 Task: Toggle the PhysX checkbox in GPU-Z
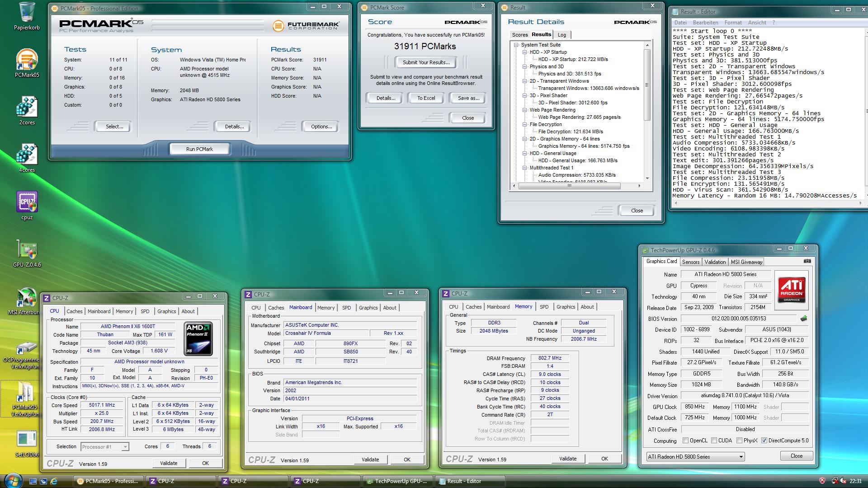tap(739, 441)
